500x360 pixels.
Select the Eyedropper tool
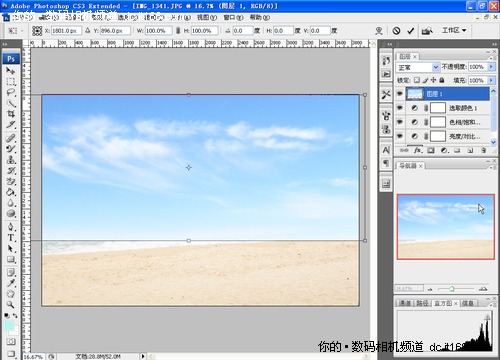pos(10,283)
